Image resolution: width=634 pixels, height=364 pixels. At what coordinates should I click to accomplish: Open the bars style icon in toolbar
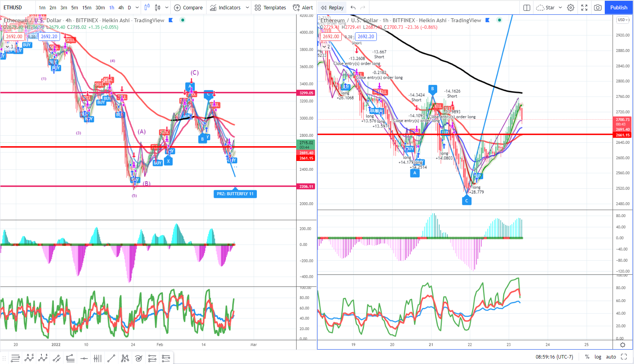point(147,7)
